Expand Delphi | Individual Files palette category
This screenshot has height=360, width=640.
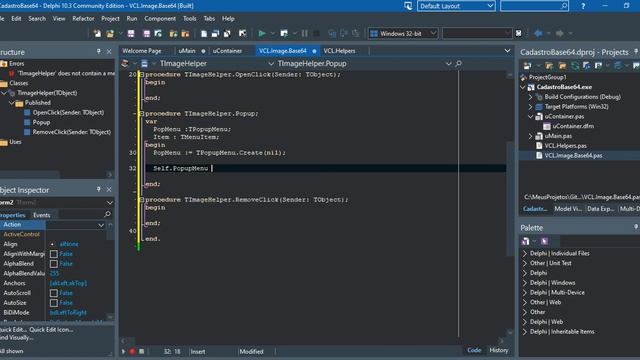pyautogui.click(x=525, y=253)
